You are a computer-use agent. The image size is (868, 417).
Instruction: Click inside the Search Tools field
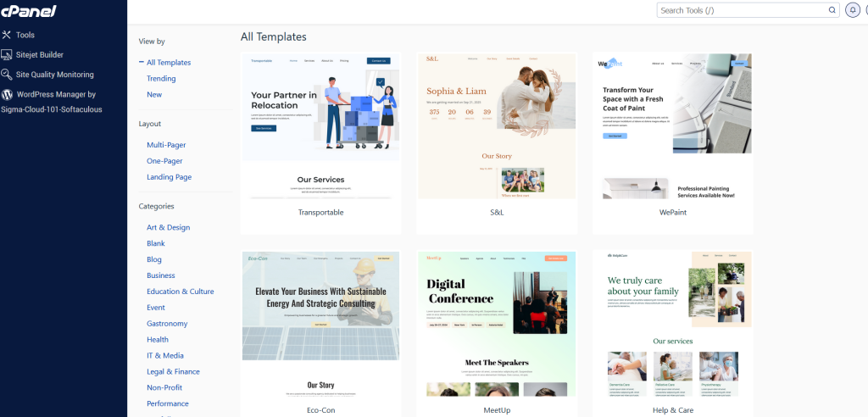point(742,10)
